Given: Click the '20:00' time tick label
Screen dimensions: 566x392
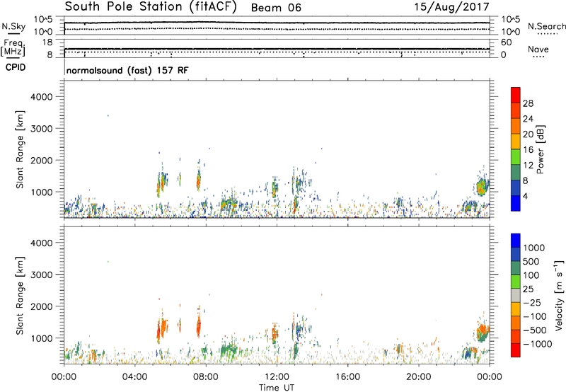Looking at the screenshot, I should (418, 377).
